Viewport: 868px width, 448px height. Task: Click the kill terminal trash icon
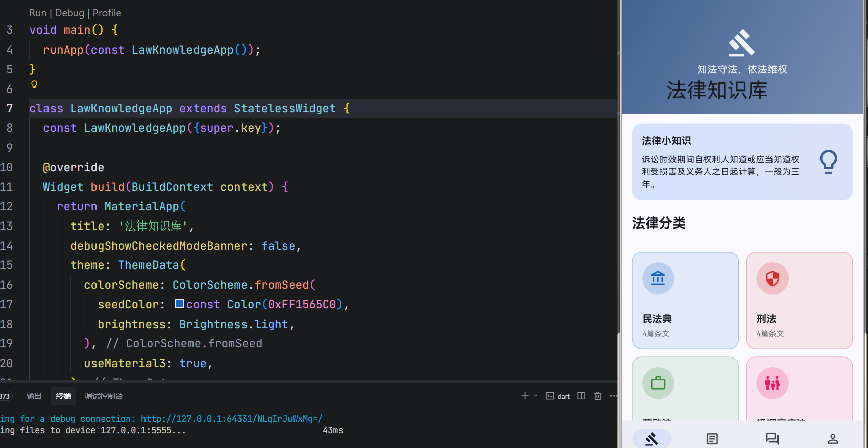(x=598, y=396)
